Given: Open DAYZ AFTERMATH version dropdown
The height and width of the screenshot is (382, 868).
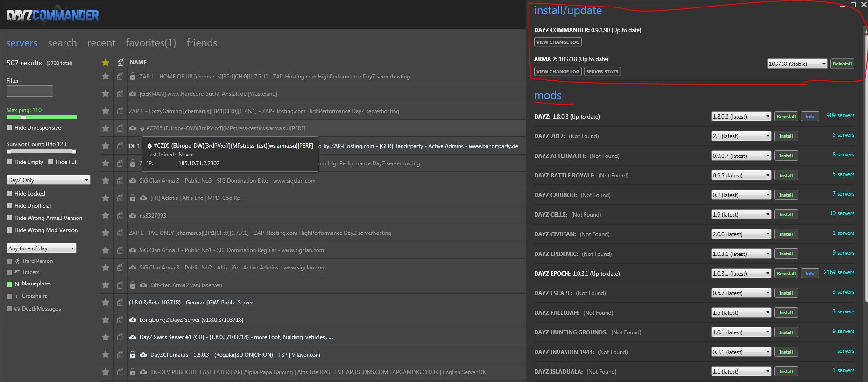Looking at the screenshot, I should [x=741, y=156].
